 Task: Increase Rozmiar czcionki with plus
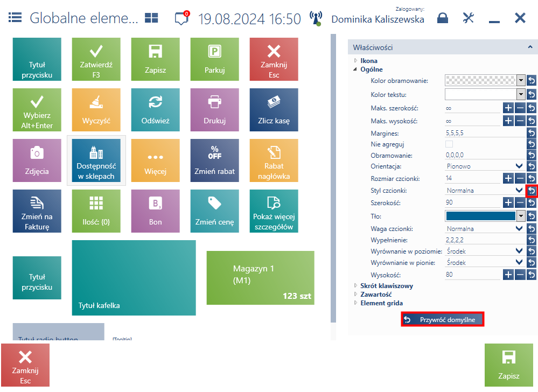tap(508, 178)
